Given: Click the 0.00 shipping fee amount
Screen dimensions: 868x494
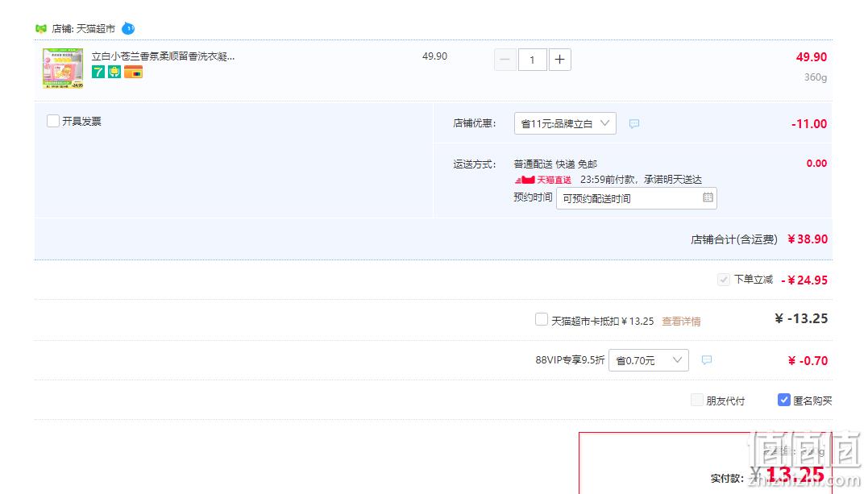Looking at the screenshot, I should pyautogui.click(x=816, y=164).
